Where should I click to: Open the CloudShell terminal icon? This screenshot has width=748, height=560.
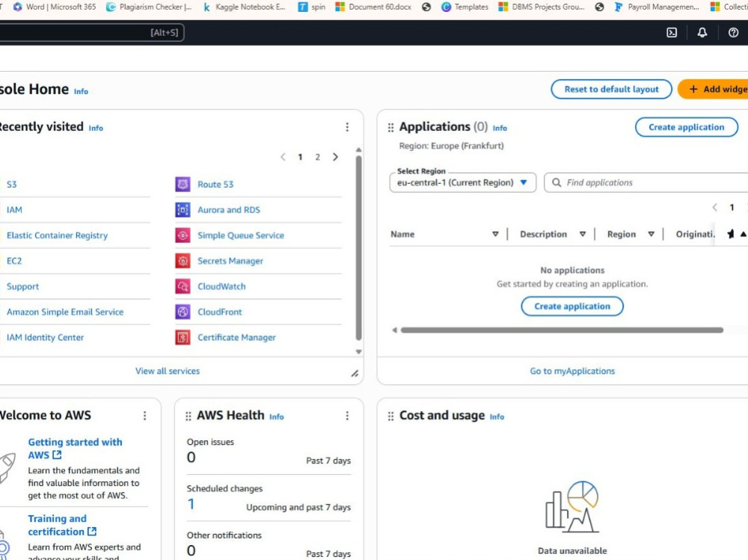(x=672, y=32)
